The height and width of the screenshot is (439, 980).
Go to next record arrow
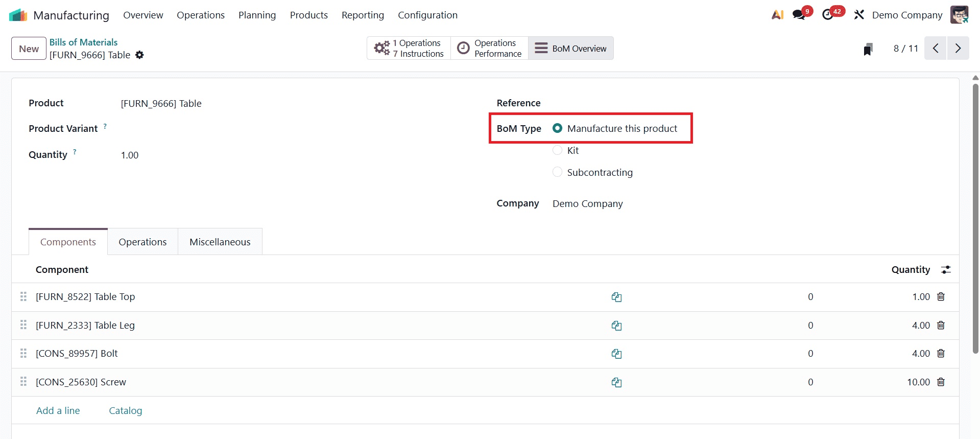click(958, 48)
